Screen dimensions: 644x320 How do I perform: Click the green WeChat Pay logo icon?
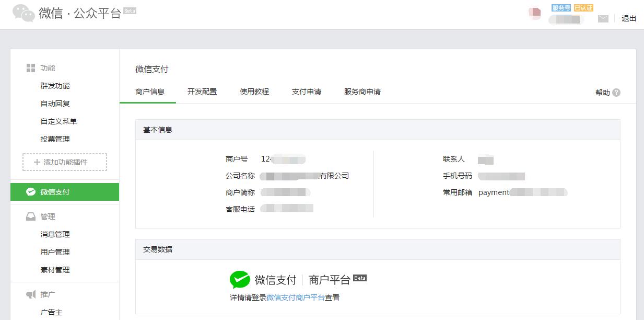pos(240,280)
